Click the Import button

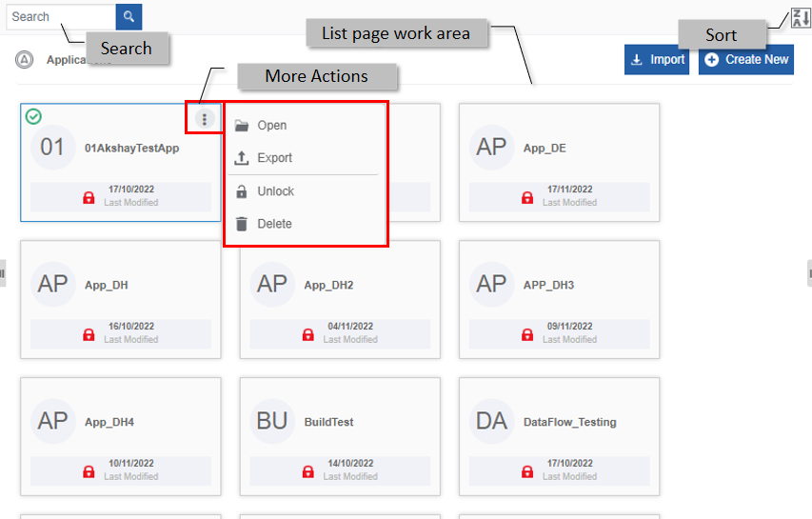[657, 60]
